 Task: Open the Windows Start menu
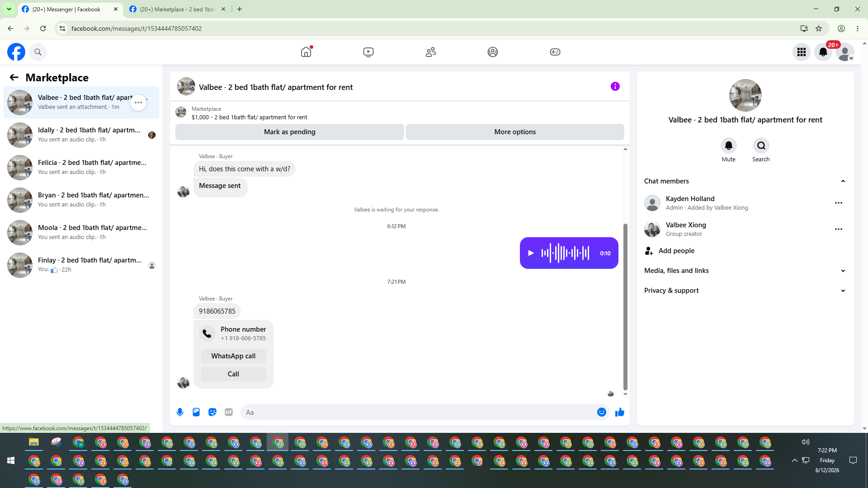11,460
